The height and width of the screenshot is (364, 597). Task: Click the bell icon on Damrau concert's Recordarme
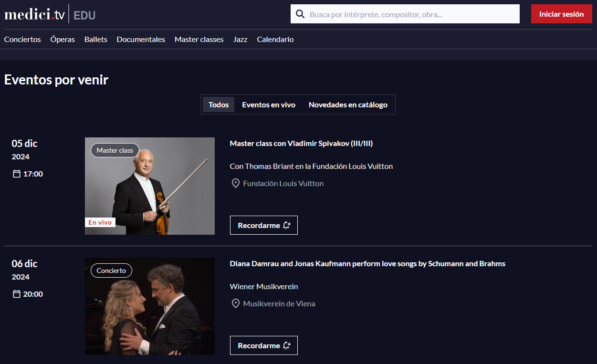[x=286, y=345]
